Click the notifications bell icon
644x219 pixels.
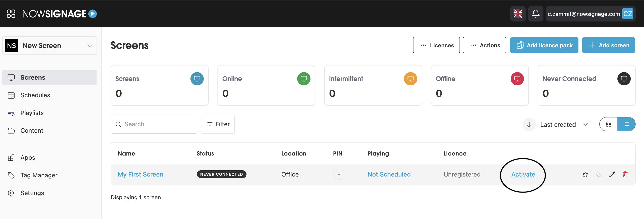click(535, 14)
